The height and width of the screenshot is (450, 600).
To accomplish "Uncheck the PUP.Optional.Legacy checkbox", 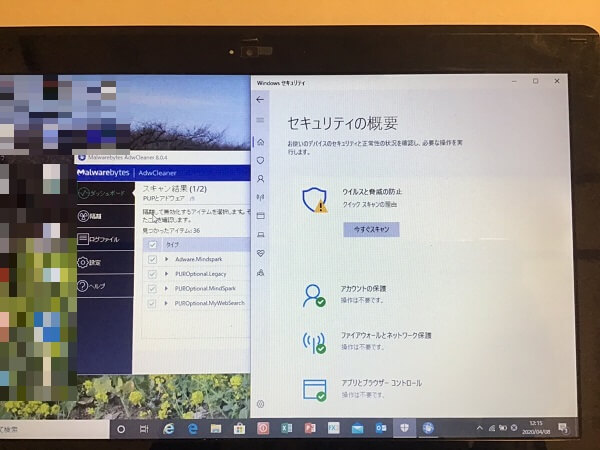I will click(152, 274).
